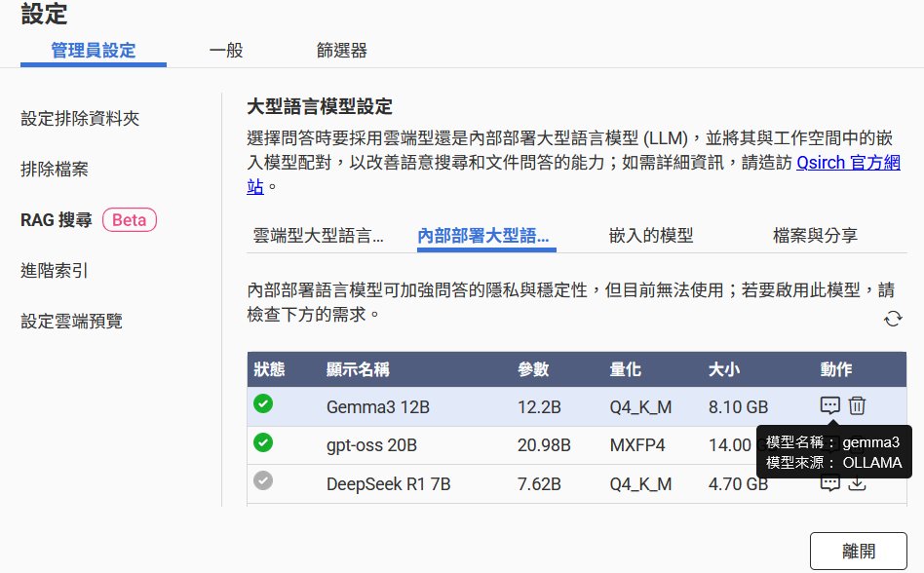Download the DeepSeek R1 7B model
Image resolution: width=924 pixels, height=573 pixels.
[x=857, y=483]
